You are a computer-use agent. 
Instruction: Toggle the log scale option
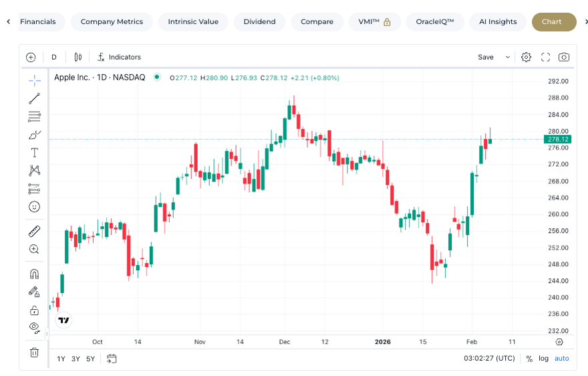click(x=543, y=359)
